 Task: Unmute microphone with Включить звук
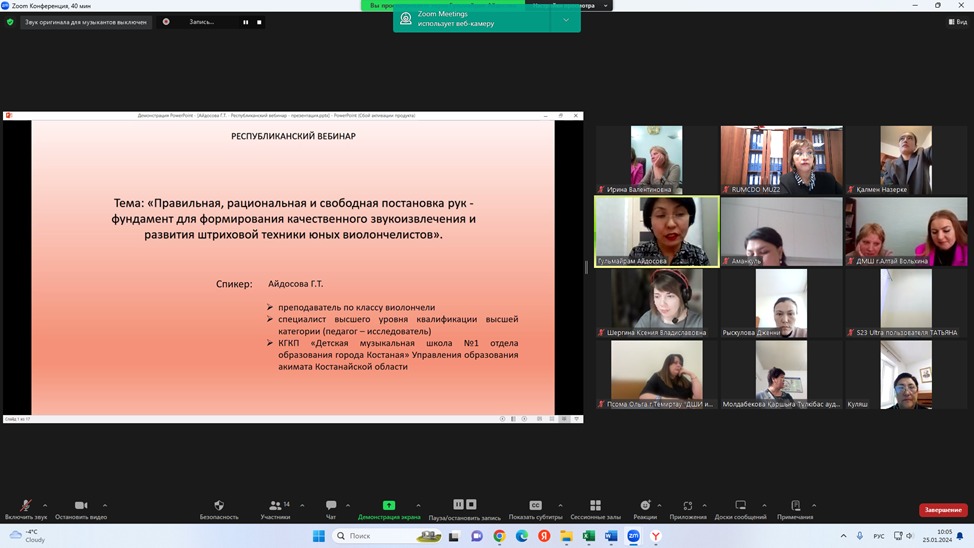25,509
